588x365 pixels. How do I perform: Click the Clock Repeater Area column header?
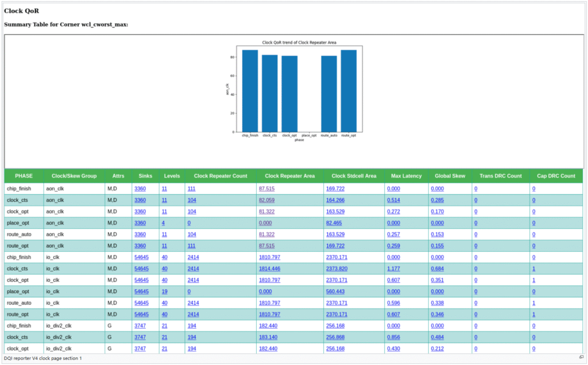pos(291,176)
